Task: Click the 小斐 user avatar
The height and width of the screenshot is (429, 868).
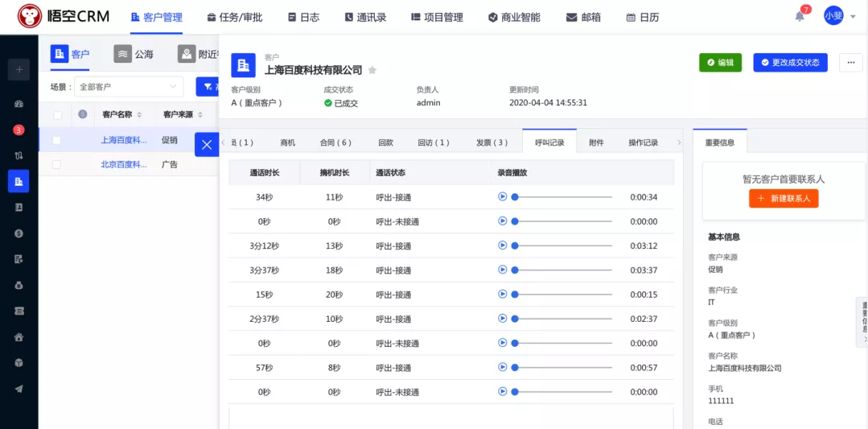Action: click(x=833, y=16)
